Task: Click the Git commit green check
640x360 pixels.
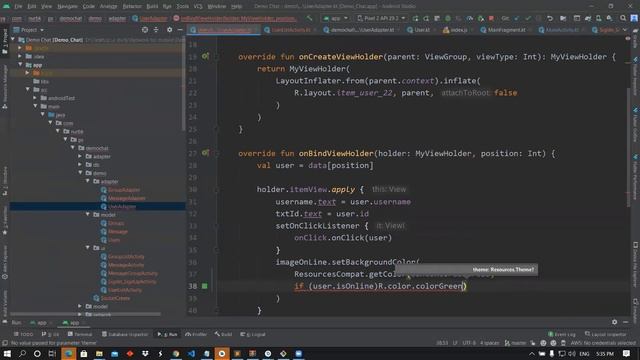Action: pos(528,18)
